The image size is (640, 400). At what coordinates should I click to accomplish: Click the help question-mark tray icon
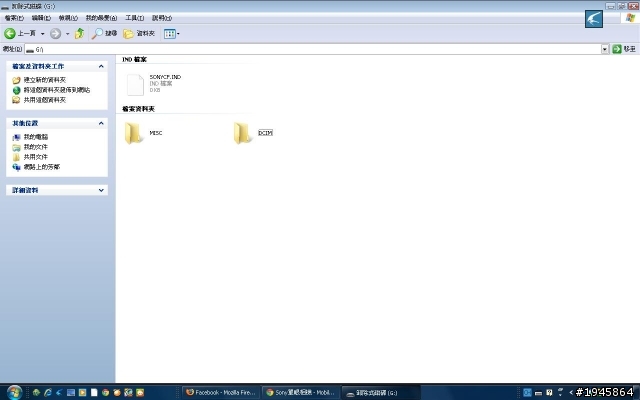tap(549, 393)
